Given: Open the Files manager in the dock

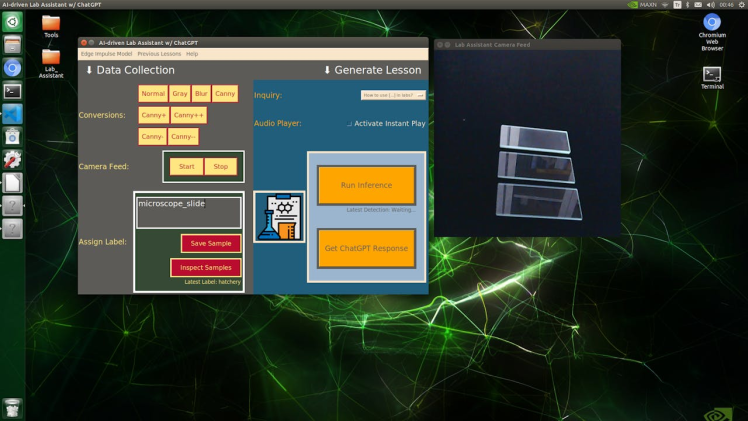Looking at the screenshot, I should [12, 45].
